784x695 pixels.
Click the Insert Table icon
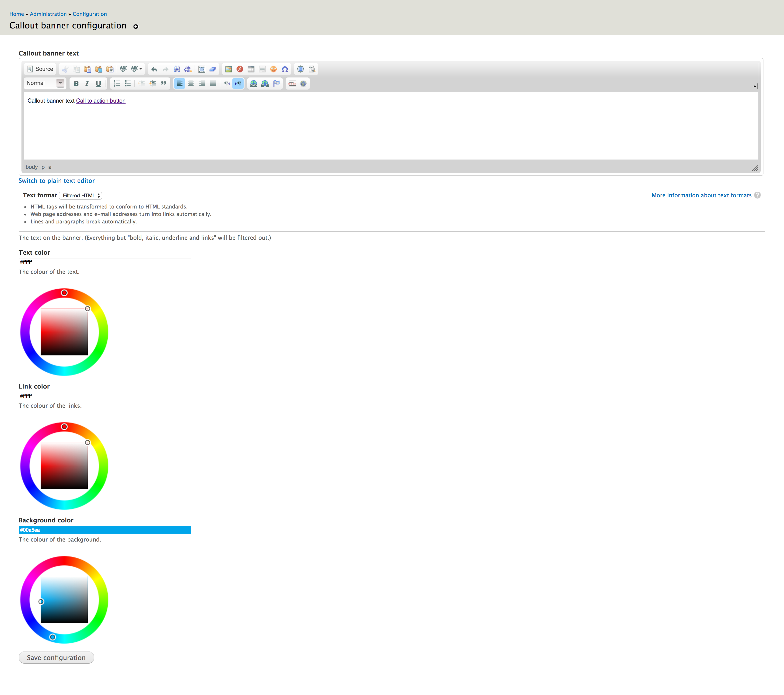pos(251,69)
